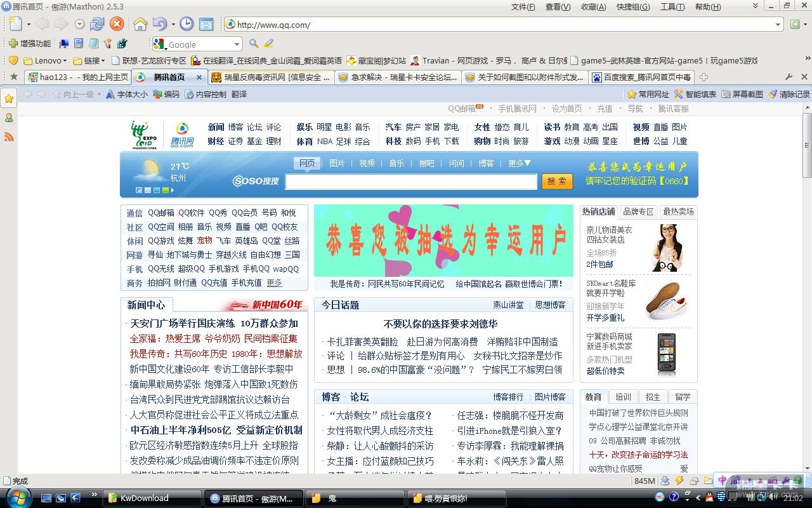Click the fullscreen mode toolbar icon
The width and height of the screenshot is (812, 508).
[206, 24]
